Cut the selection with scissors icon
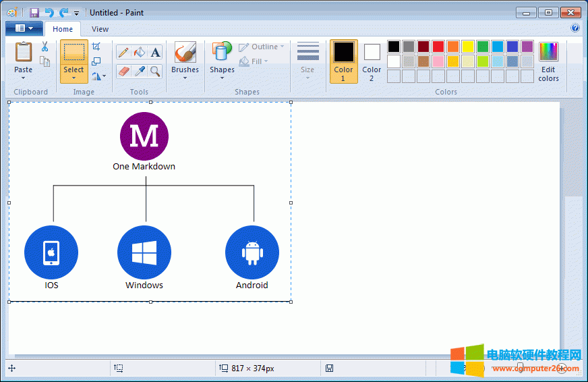Screen dimensions: 588x382 pyautogui.click(x=45, y=47)
